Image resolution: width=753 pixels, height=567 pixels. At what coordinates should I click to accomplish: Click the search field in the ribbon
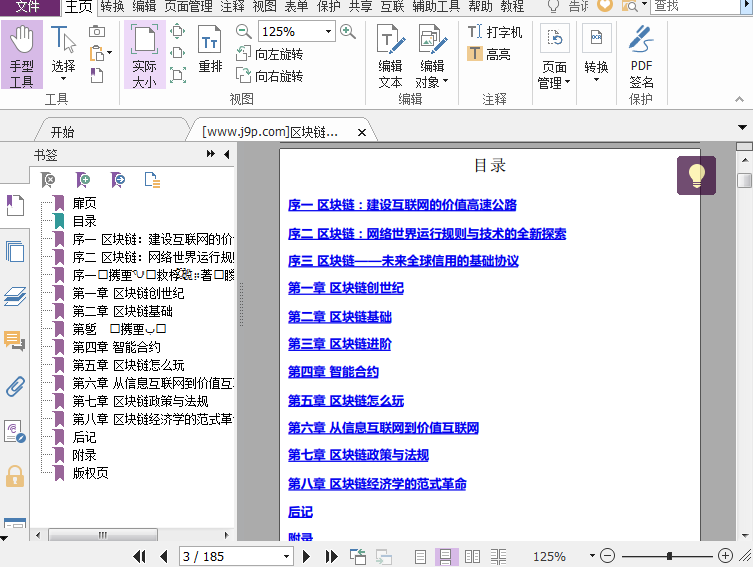click(695, 7)
